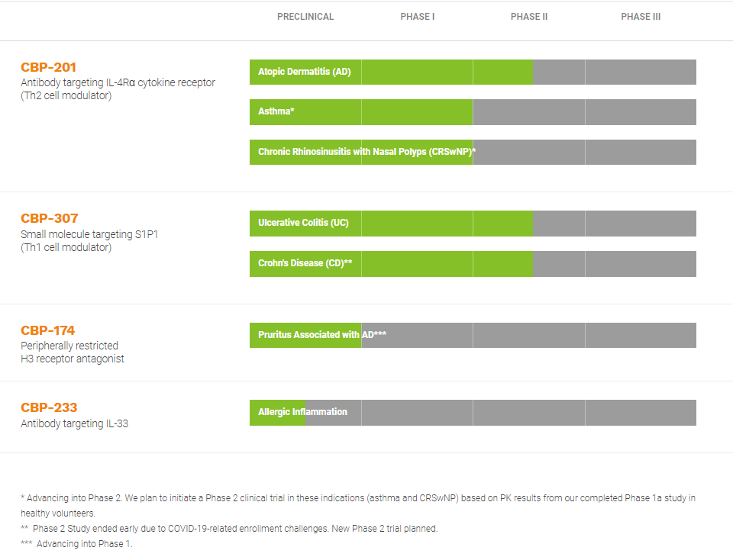Viewport: 733px width, 560px height.
Task: Click the Chronic Rhinosinusitis with Nasal Polyps bar
Action: coord(366,152)
